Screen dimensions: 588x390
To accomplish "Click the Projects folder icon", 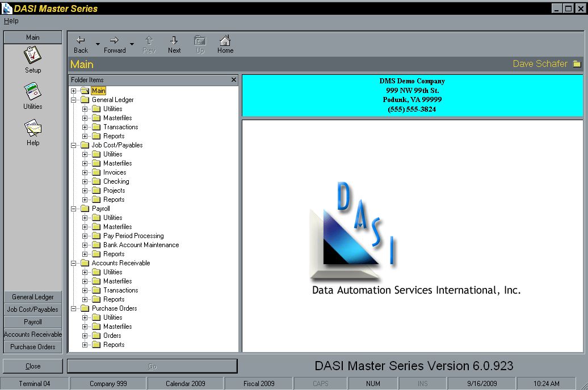I will pyautogui.click(x=96, y=190).
